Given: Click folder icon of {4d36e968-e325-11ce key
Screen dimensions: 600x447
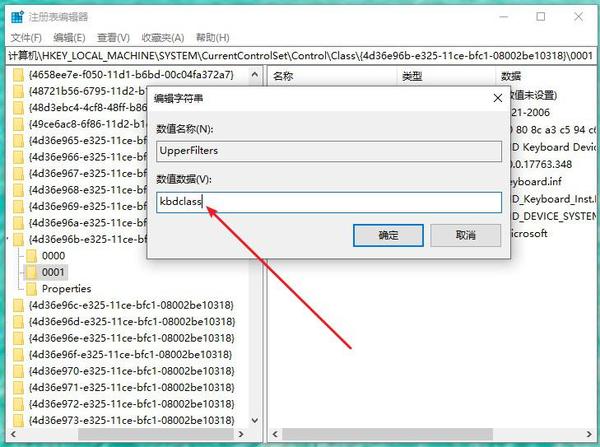Looking at the screenshot, I should [x=18, y=190].
